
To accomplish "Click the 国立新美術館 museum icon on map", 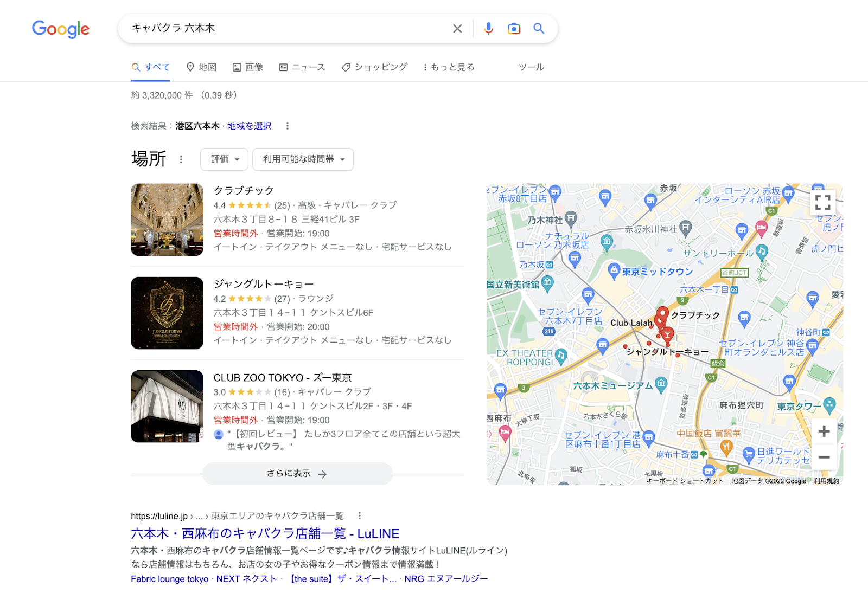I will 548,282.
